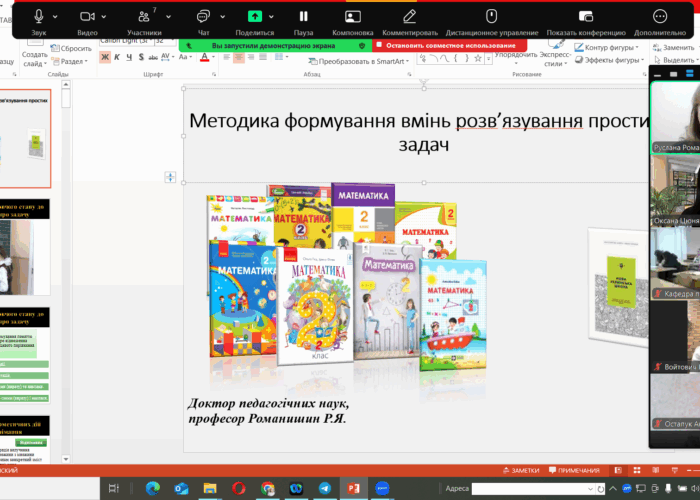
Task: Select the Комментировать annotation pencil
Action: [x=408, y=17]
